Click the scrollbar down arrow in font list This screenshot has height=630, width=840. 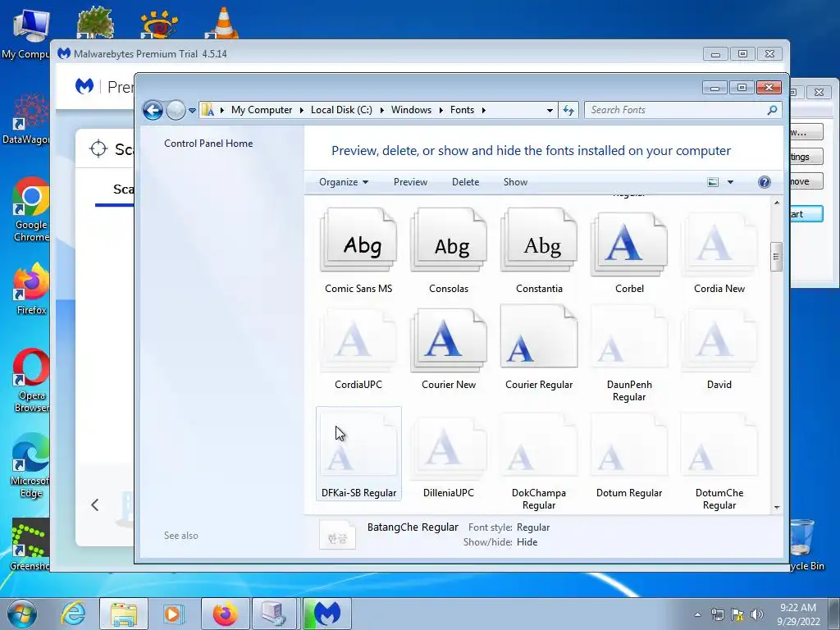tap(777, 507)
